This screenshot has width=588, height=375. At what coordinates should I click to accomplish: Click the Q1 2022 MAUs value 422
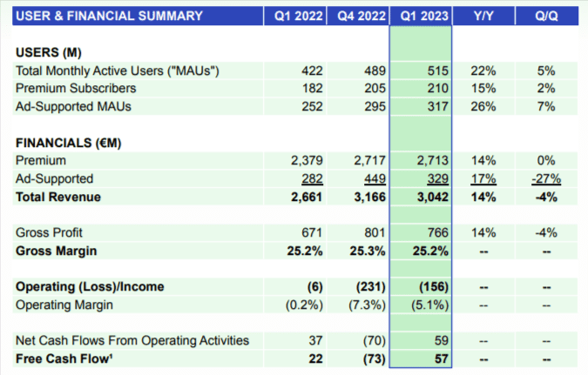(x=312, y=70)
